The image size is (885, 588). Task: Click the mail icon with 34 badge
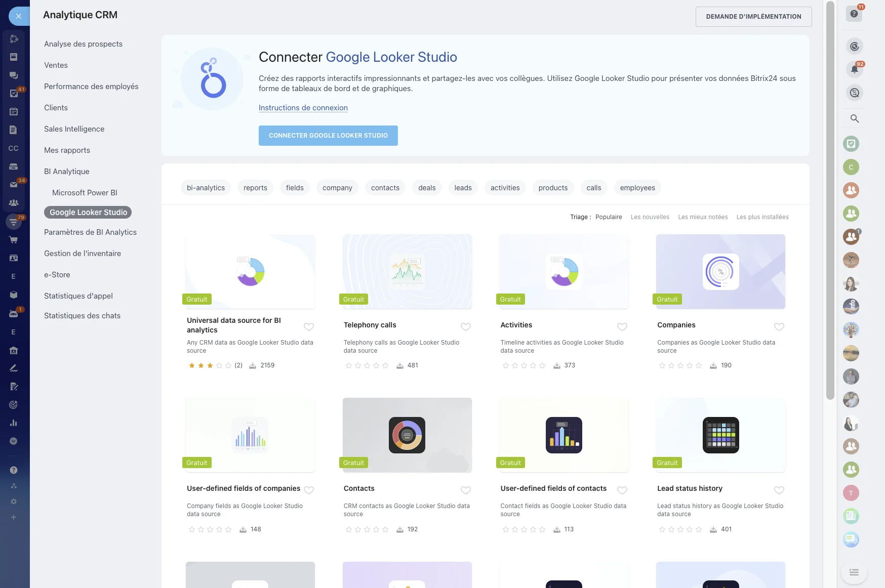click(14, 185)
